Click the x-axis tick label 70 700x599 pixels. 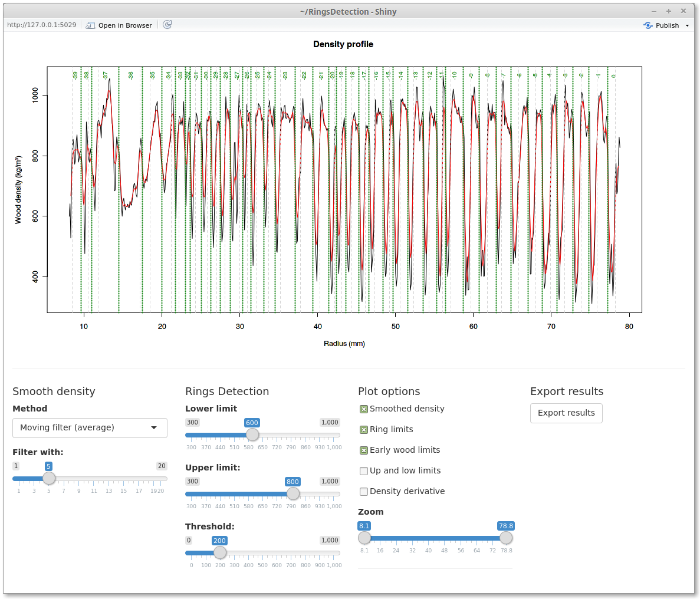pyautogui.click(x=551, y=326)
